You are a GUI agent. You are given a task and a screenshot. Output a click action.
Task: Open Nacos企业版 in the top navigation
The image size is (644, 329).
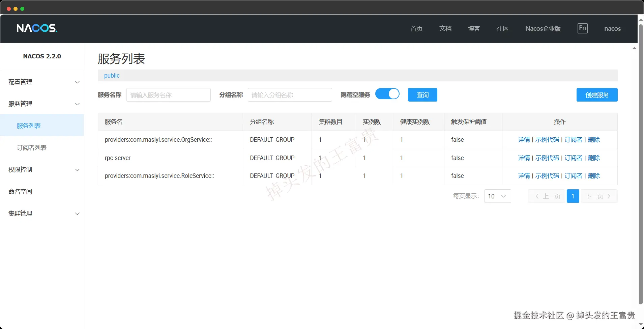coord(543,29)
